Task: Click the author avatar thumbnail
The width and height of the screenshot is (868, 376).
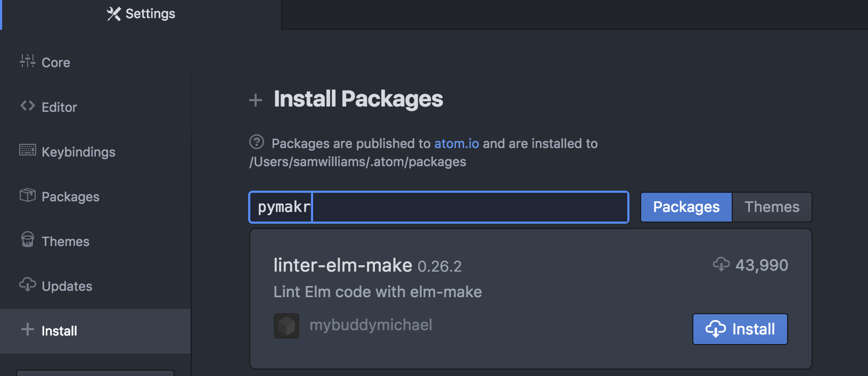Action: (286, 326)
